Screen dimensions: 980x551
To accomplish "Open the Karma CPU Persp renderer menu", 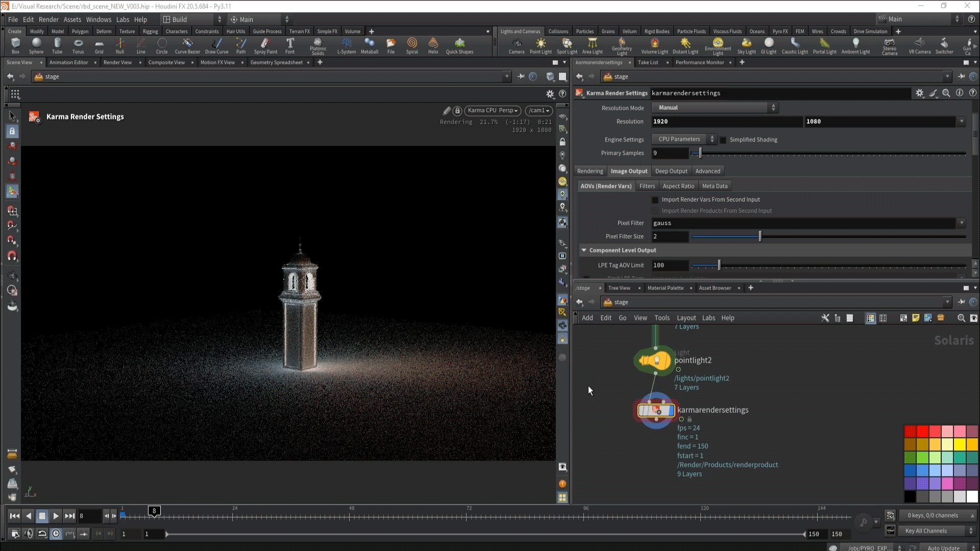I will tap(492, 111).
